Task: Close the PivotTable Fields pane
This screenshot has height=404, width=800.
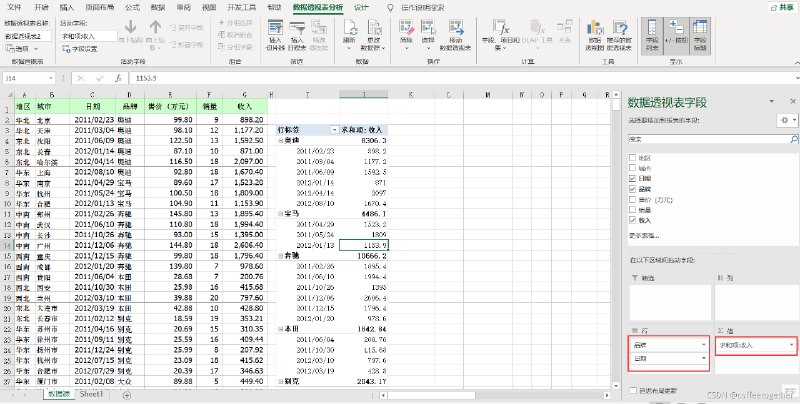Action: tap(793, 102)
